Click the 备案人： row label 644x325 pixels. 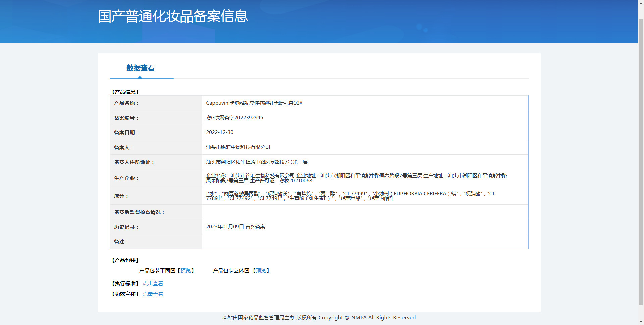(124, 147)
